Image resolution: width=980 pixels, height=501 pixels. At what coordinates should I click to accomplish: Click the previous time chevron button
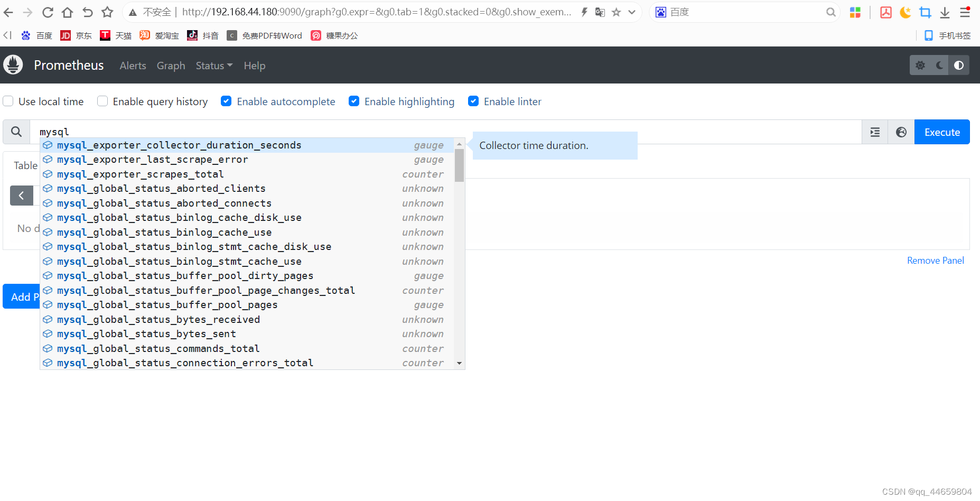(21, 196)
